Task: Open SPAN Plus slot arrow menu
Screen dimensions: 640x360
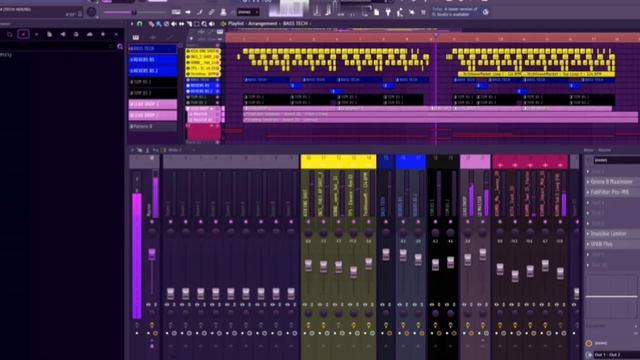Action: coord(588,244)
